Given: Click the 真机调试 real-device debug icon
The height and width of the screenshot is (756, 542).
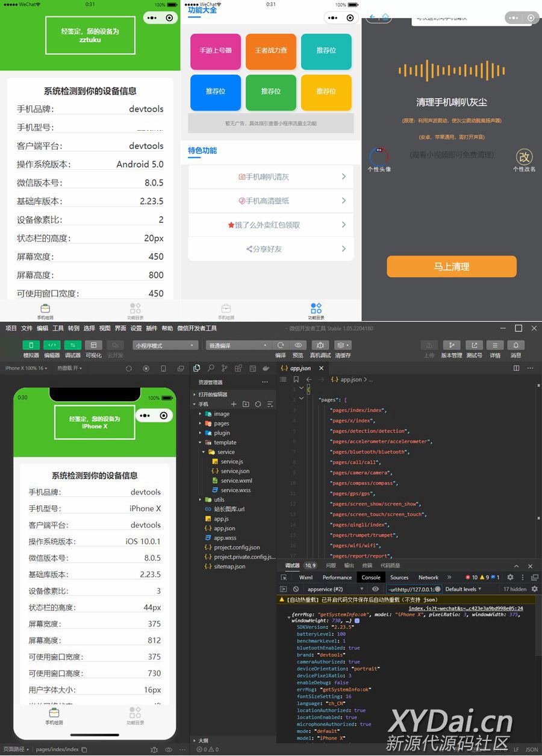Looking at the screenshot, I should coord(320,345).
